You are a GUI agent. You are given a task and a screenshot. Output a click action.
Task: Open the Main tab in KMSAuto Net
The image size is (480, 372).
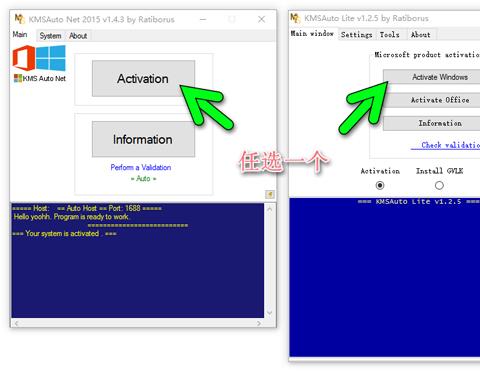pos(20,34)
